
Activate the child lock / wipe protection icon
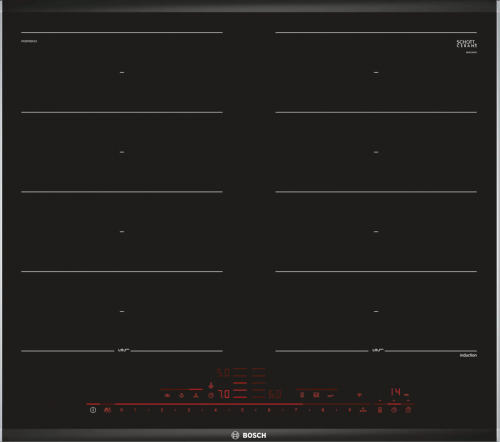pos(107,410)
